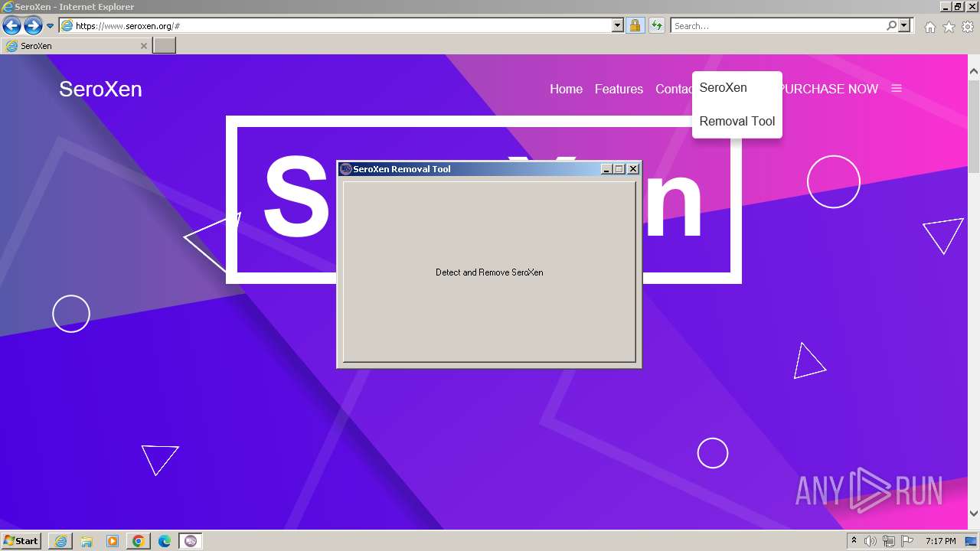Open the recent pages dropdown arrow
980x551 pixels.
tap(51, 26)
